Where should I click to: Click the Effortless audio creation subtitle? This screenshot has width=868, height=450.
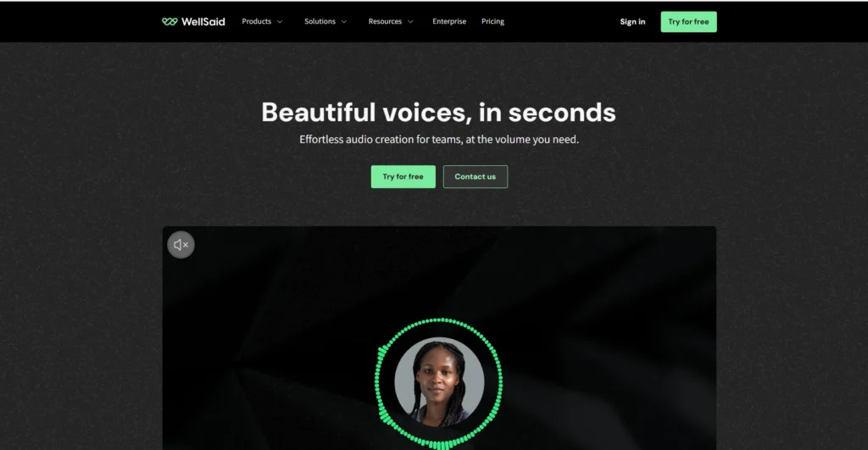pos(439,140)
